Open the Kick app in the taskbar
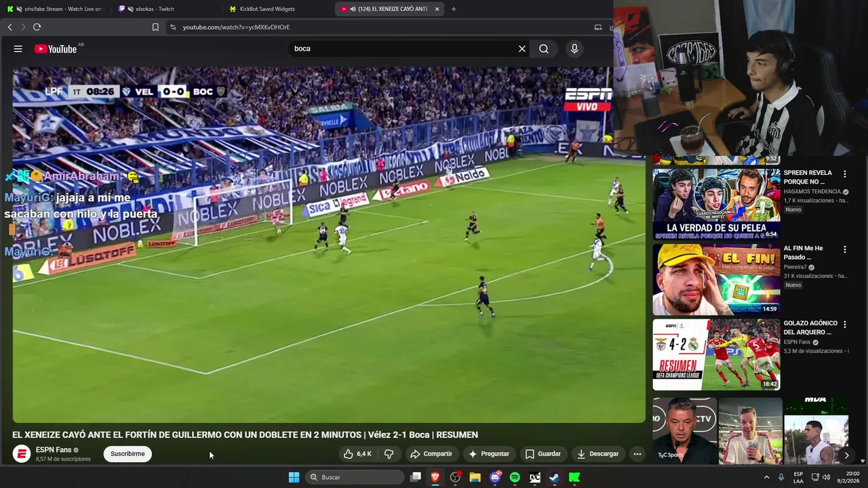This screenshot has width=868, height=488. [574, 477]
